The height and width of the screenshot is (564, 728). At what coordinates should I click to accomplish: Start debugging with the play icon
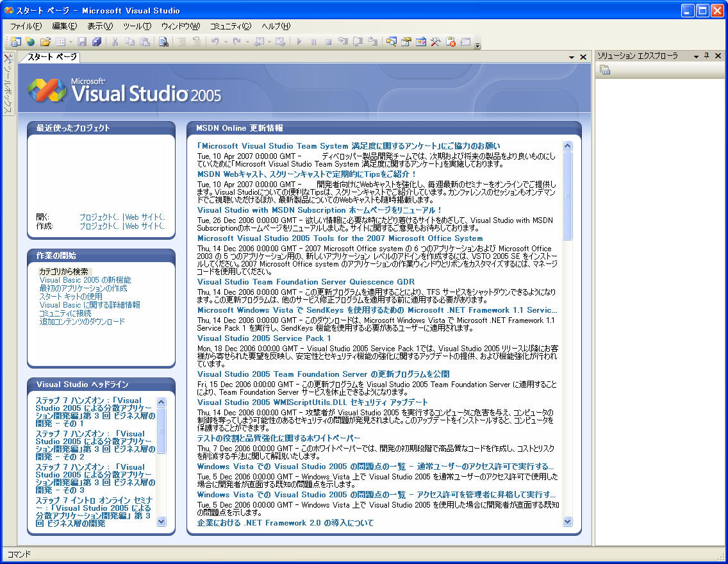299,42
